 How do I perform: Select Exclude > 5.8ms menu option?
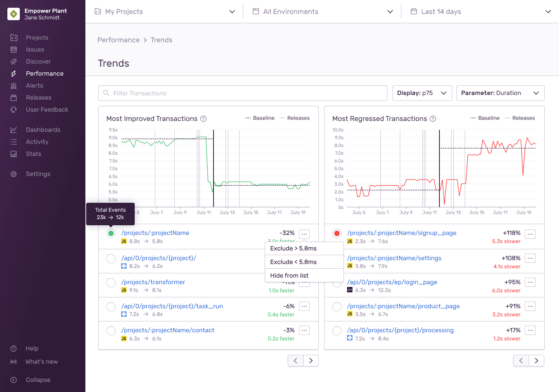(x=293, y=248)
